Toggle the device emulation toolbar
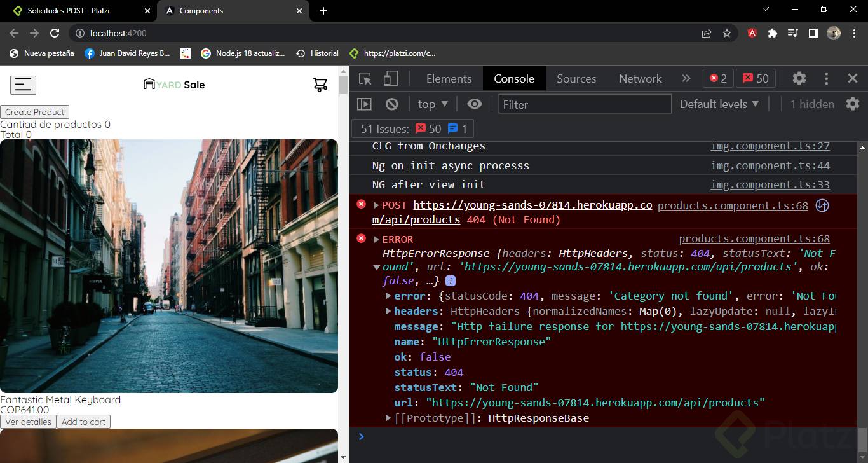This screenshot has width=868, height=463. [x=391, y=78]
